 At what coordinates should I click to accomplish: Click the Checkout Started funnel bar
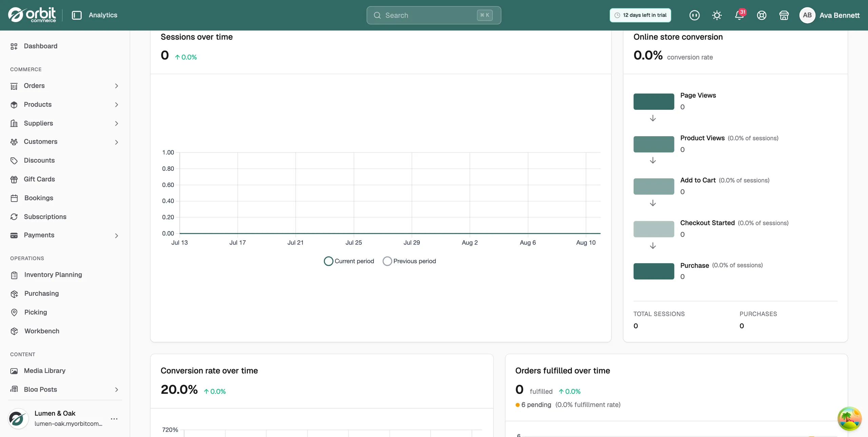coord(654,229)
